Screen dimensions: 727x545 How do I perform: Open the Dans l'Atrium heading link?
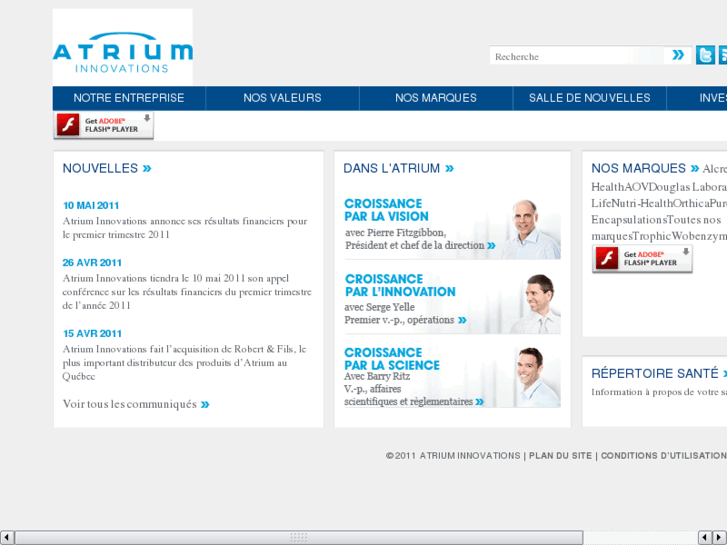[392, 168]
